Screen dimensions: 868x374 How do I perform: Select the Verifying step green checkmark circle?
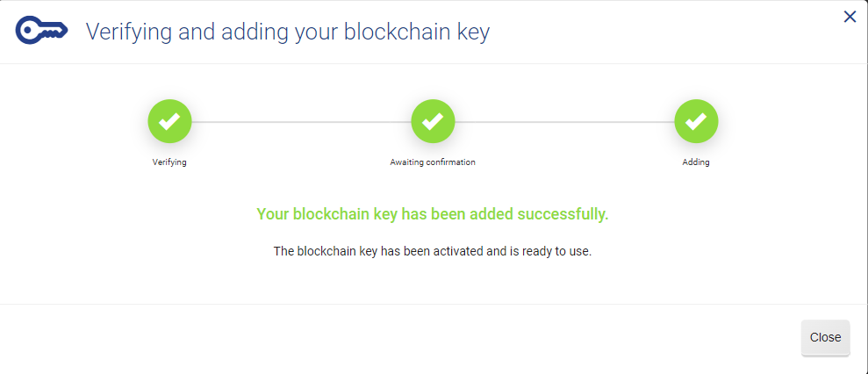(169, 121)
